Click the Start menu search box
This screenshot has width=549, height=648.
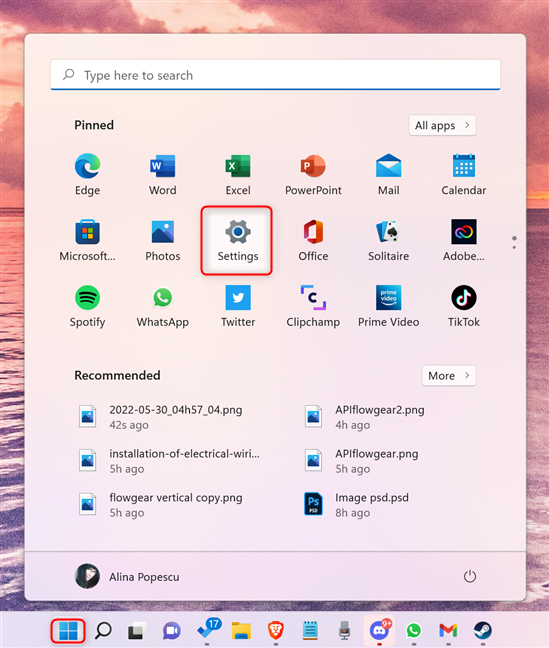click(x=275, y=75)
